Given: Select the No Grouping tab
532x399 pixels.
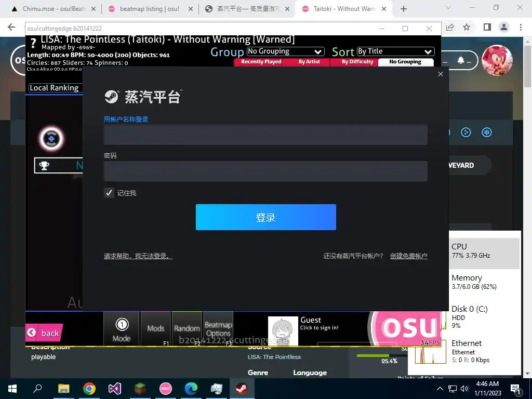Looking at the screenshot, I should (x=405, y=62).
